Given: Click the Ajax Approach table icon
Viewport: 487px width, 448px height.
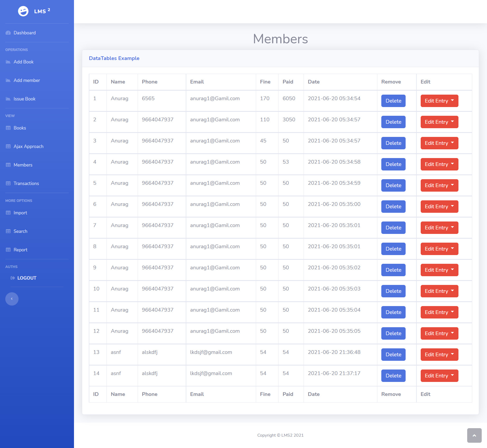Looking at the screenshot, I should pos(8,146).
